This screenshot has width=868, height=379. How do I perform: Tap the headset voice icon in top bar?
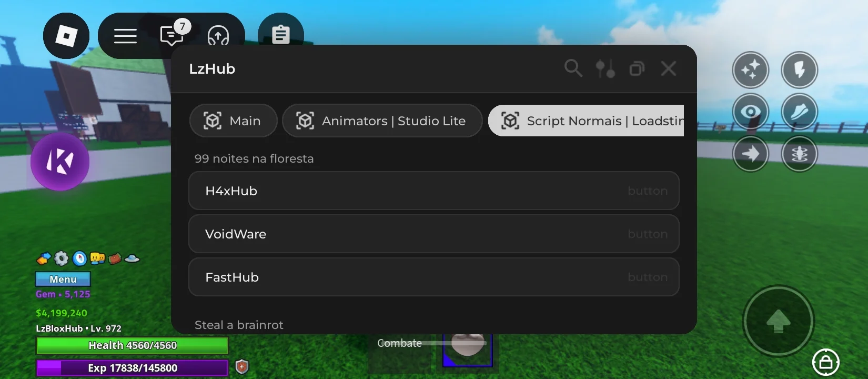218,36
